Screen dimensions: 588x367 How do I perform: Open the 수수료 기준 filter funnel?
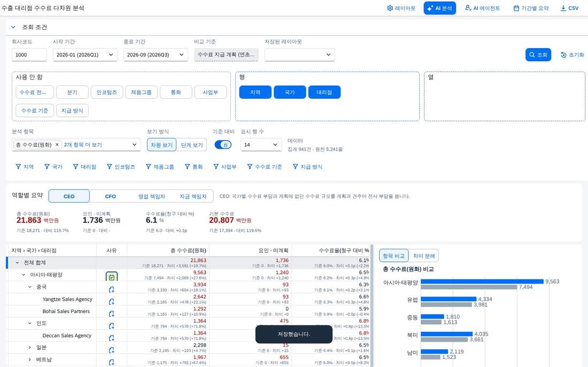[x=250, y=167]
